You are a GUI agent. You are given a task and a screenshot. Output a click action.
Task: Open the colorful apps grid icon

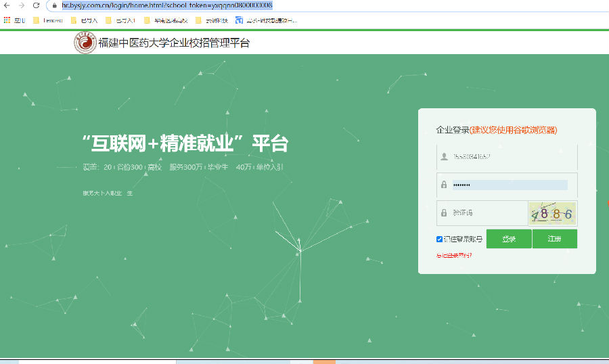(x=7, y=20)
